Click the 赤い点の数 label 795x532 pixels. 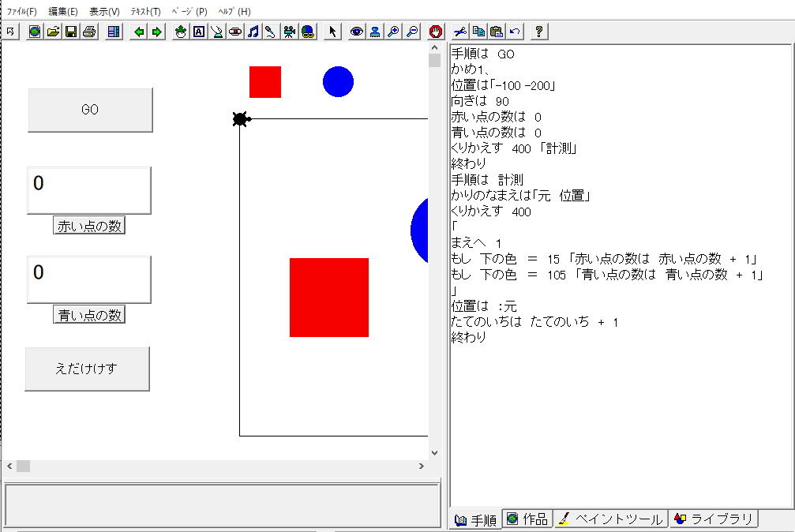click(x=89, y=226)
